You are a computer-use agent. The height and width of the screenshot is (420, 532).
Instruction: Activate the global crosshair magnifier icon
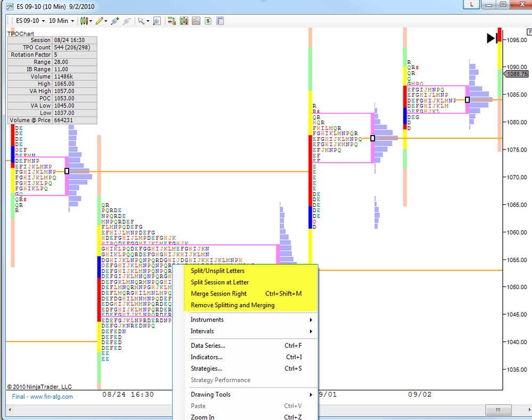click(x=156, y=20)
